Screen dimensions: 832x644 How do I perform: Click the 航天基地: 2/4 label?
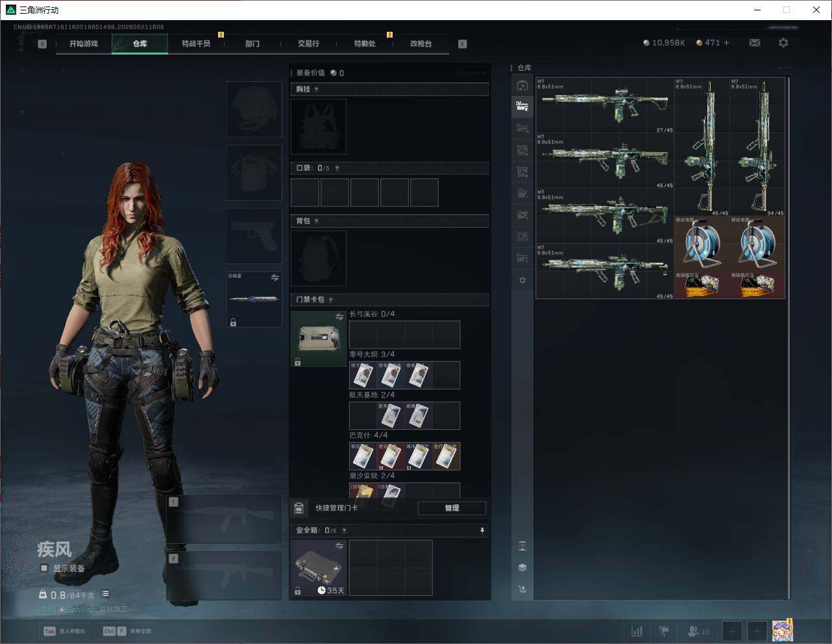pyautogui.click(x=373, y=395)
